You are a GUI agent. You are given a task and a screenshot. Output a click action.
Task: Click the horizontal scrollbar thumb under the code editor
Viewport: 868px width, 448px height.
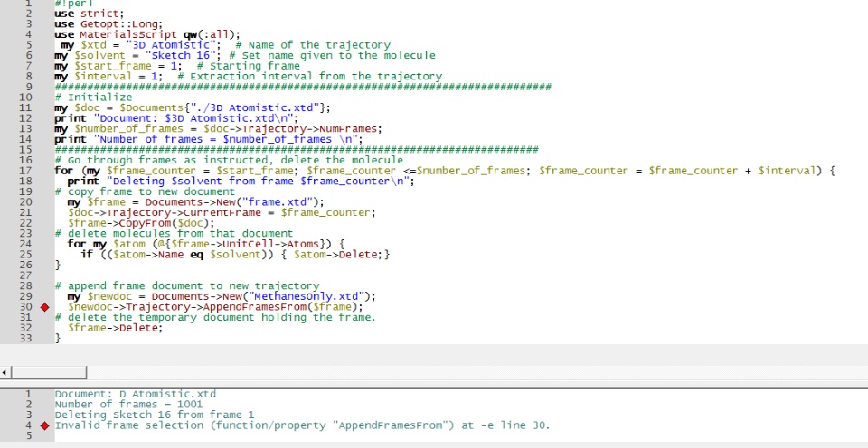[49, 372]
